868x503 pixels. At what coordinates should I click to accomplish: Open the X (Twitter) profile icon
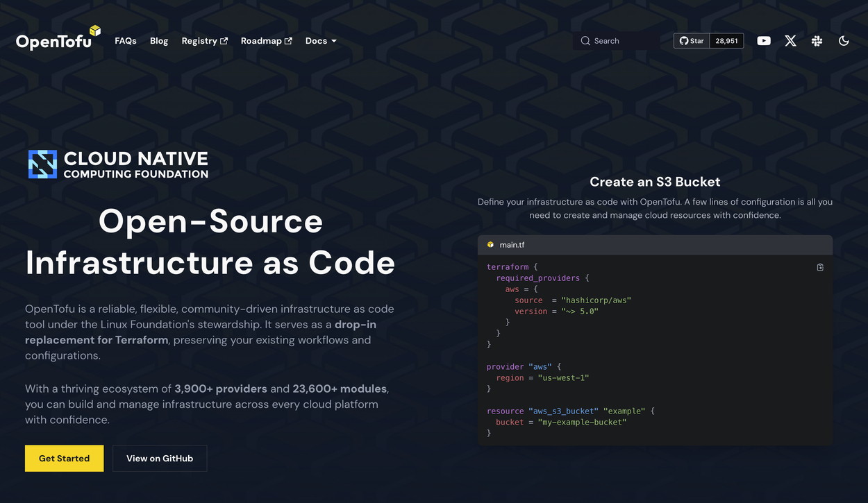[790, 41]
